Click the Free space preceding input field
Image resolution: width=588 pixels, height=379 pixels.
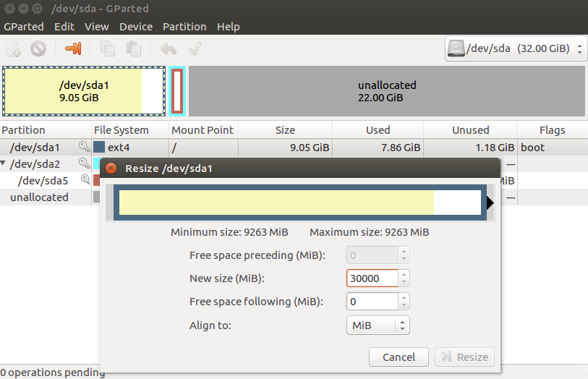[x=372, y=255]
